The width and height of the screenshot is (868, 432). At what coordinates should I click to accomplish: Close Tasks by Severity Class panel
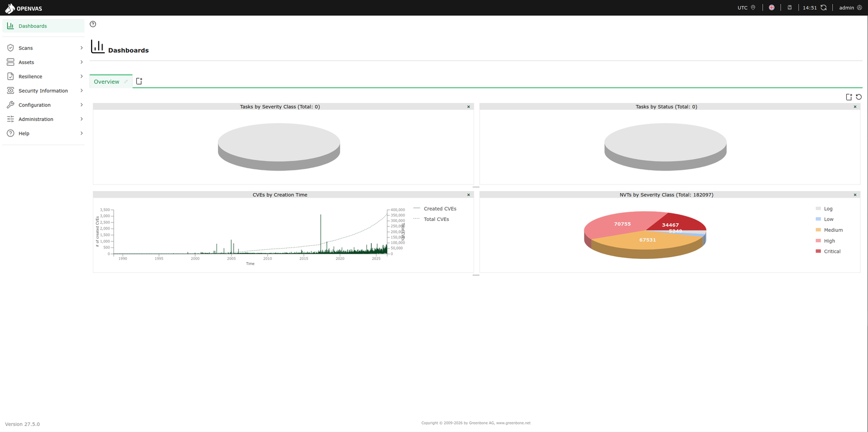(x=469, y=107)
